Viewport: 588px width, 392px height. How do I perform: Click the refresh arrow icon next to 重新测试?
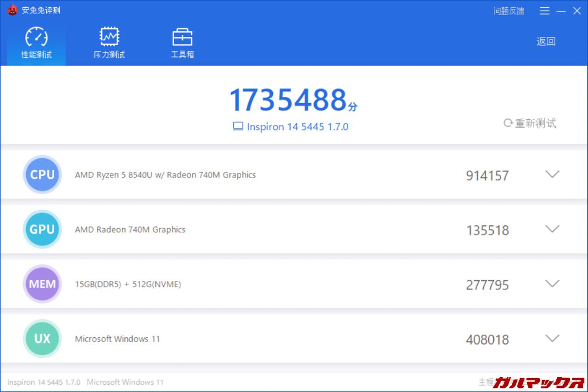(x=508, y=123)
